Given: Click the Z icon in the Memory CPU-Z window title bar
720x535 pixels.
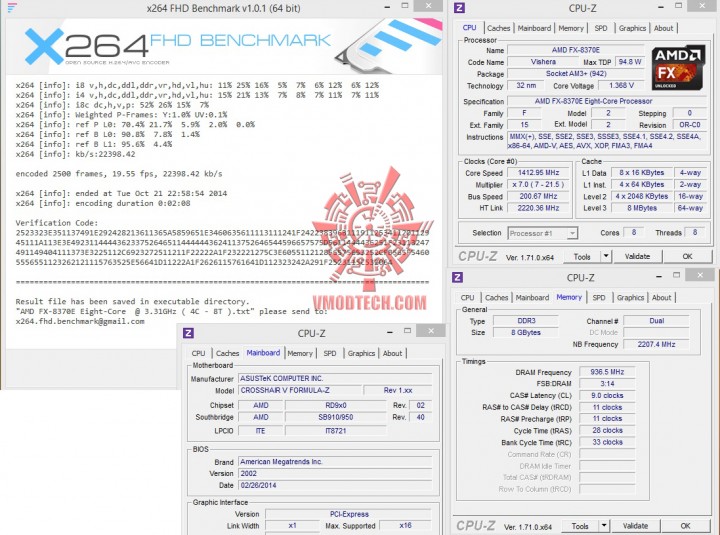Looking at the screenshot, I should tap(457, 277).
